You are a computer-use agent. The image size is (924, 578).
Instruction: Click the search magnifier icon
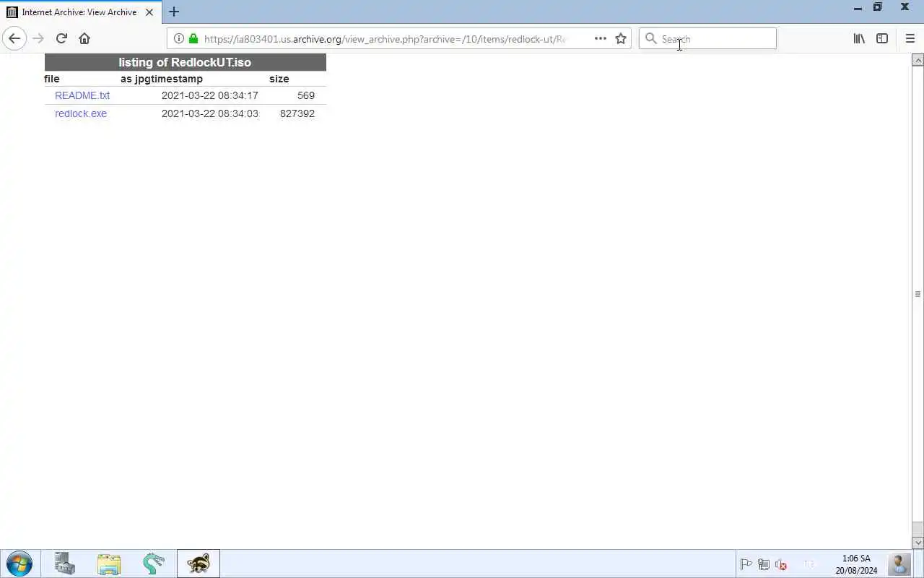(650, 38)
